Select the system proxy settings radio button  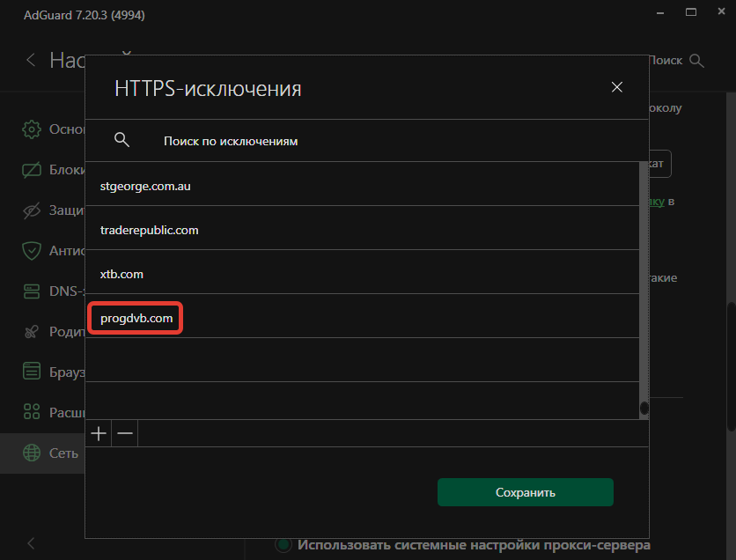(283, 544)
